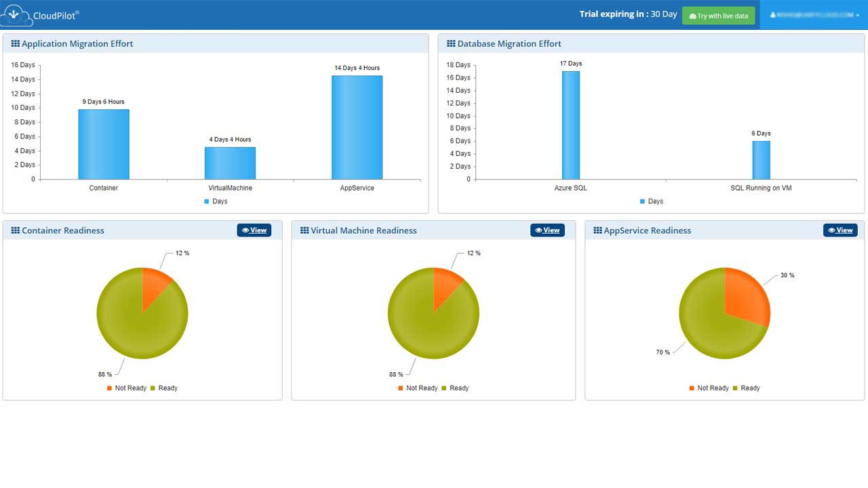Image resolution: width=868 pixels, height=488 pixels.
Task: Click grid icon beside Virtual Machine Readiness
Action: coord(304,230)
